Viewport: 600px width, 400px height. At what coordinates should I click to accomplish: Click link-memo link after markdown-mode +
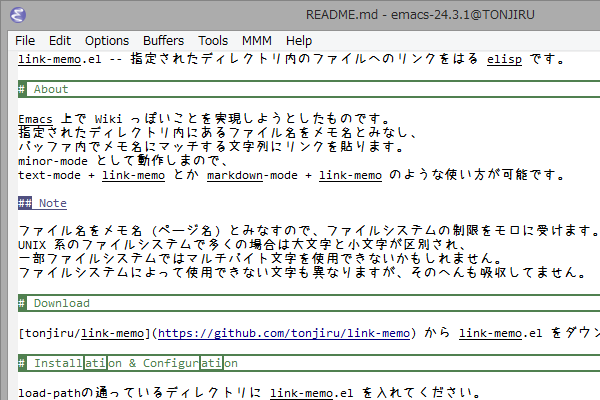pos(350,175)
